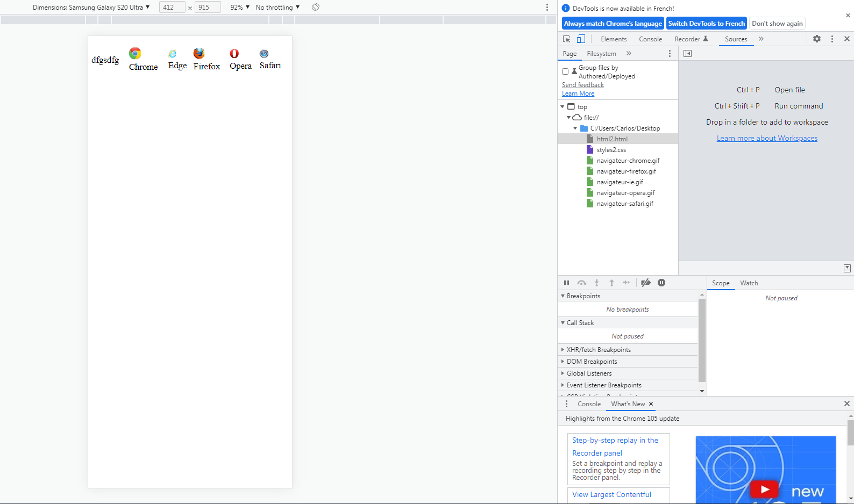
Task: Switch to the Elements tab
Action: point(614,39)
